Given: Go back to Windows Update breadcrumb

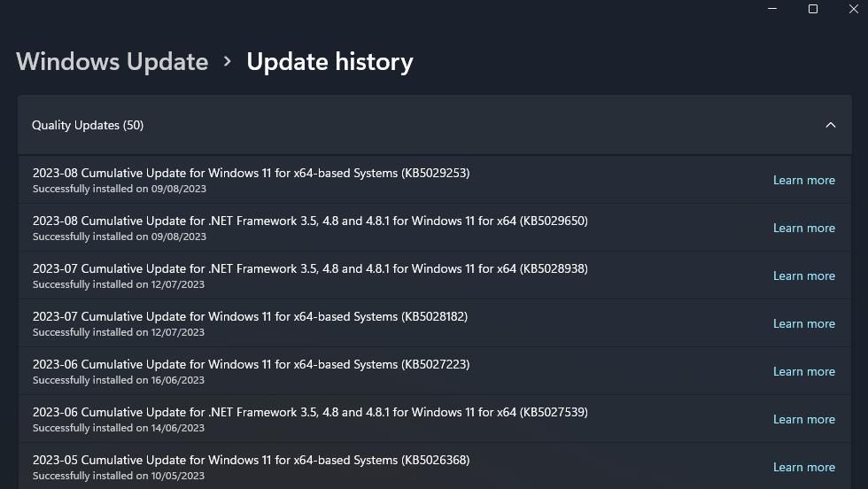Looking at the screenshot, I should click(112, 62).
